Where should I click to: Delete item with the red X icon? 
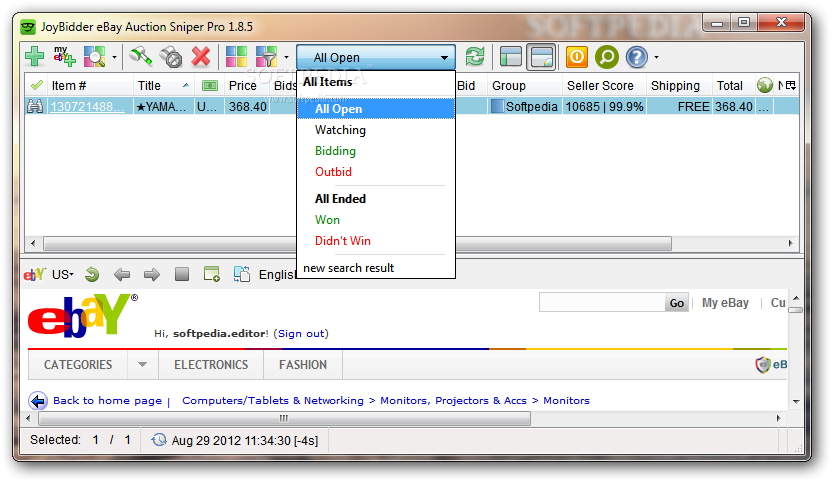[201, 56]
